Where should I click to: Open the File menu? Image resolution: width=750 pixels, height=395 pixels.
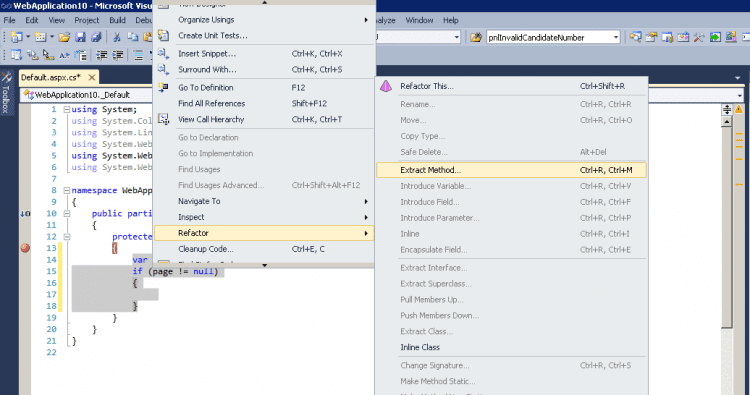pos(10,20)
